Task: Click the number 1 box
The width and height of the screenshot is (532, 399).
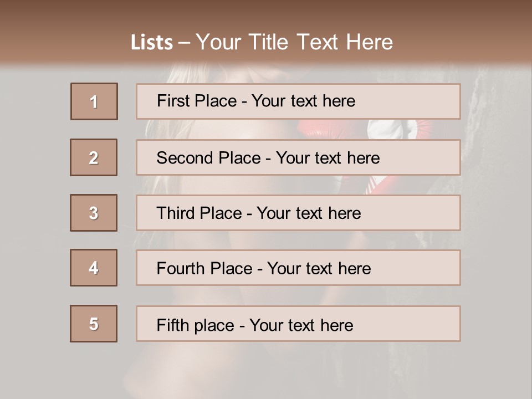Action: coord(94,101)
